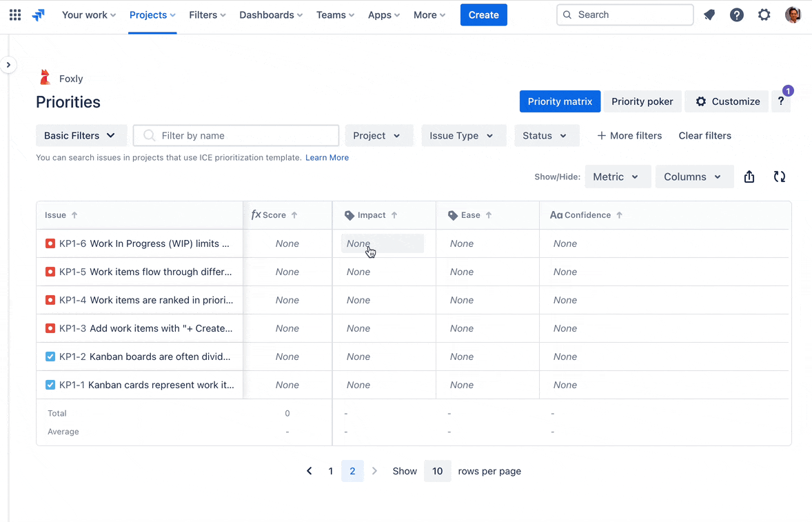
Task: Click the task icon for KP1-2
Action: pyautogui.click(x=50, y=357)
